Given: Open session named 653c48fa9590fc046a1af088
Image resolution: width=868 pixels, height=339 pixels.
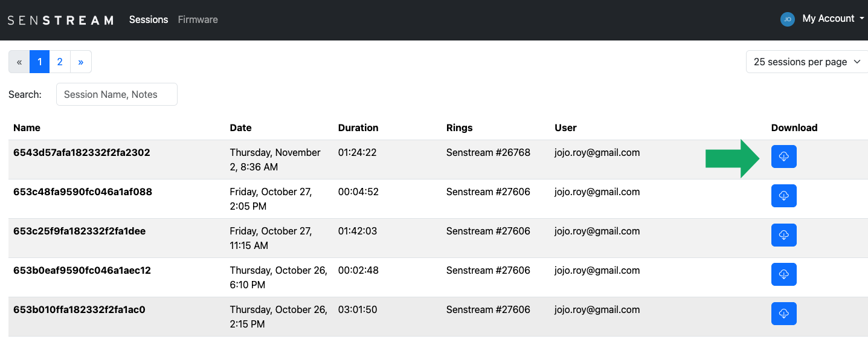Looking at the screenshot, I should tap(83, 192).
